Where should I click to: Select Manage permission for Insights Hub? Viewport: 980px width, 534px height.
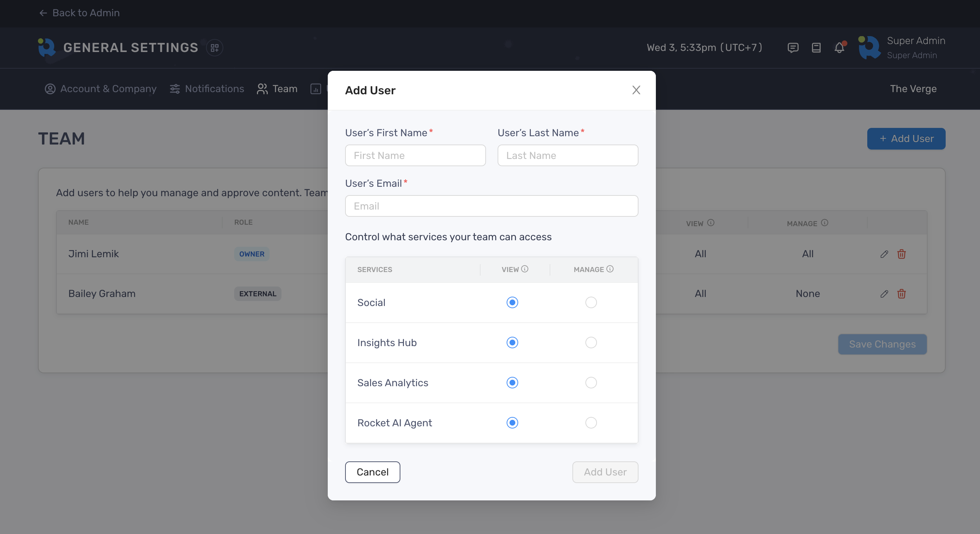pyautogui.click(x=591, y=343)
